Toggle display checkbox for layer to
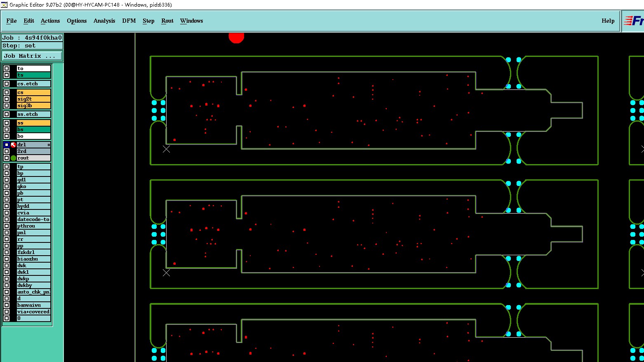Image resolution: width=644 pixels, height=362 pixels. click(7, 68)
